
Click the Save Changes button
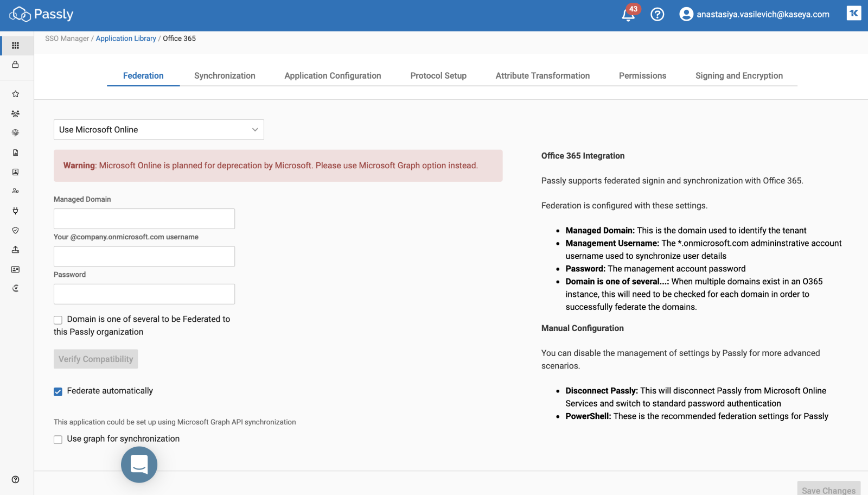(x=828, y=489)
